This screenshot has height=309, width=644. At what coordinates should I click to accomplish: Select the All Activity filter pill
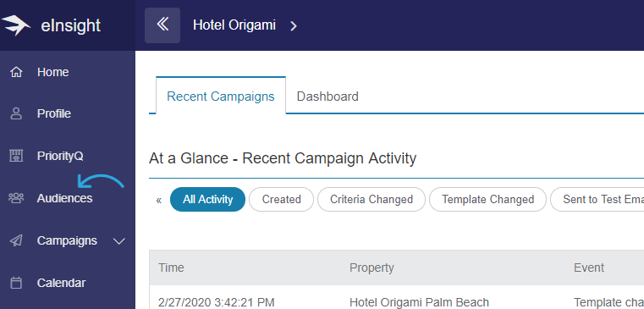(208, 200)
